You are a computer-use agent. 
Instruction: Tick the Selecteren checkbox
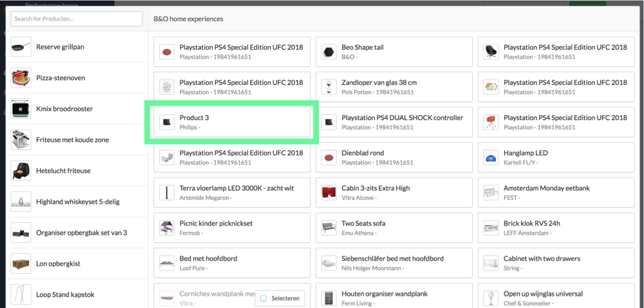[263, 298]
